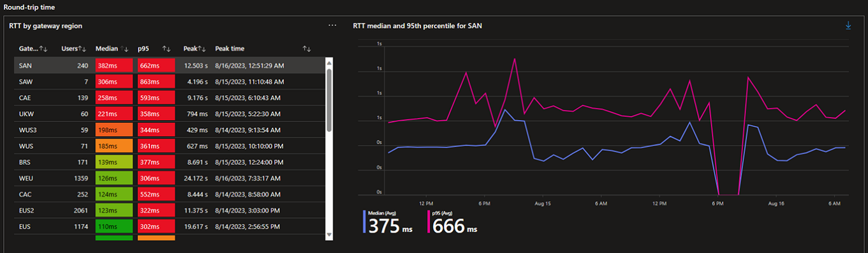
Task: Select the SAW gateway row
Action: tap(169, 82)
